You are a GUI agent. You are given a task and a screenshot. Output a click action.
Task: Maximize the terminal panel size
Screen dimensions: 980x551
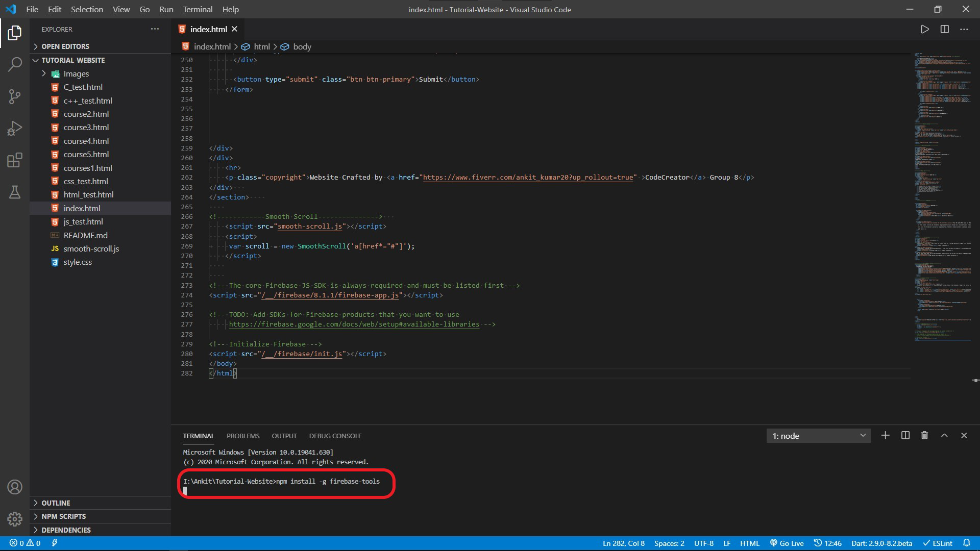pos(944,436)
